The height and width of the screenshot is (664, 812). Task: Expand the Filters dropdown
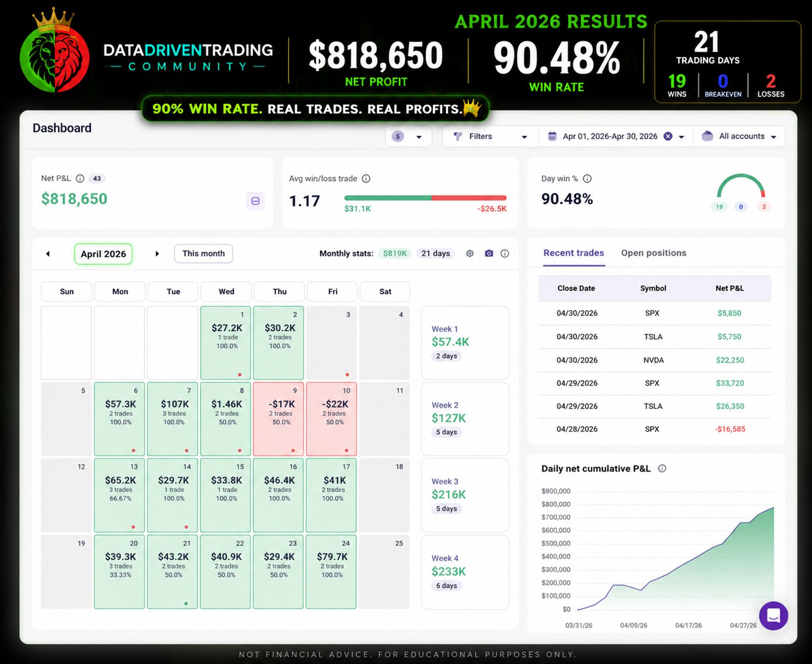[490, 136]
